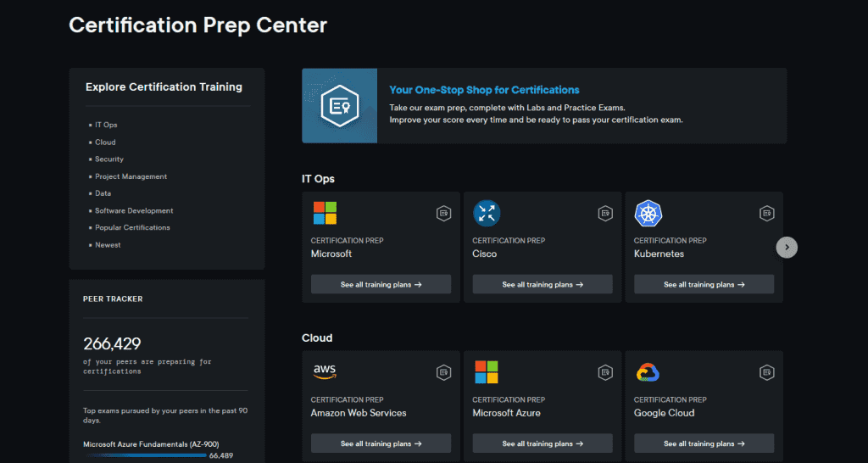Open Newest in the category list
The image size is (868, 463).
click(x=108, y=245)
